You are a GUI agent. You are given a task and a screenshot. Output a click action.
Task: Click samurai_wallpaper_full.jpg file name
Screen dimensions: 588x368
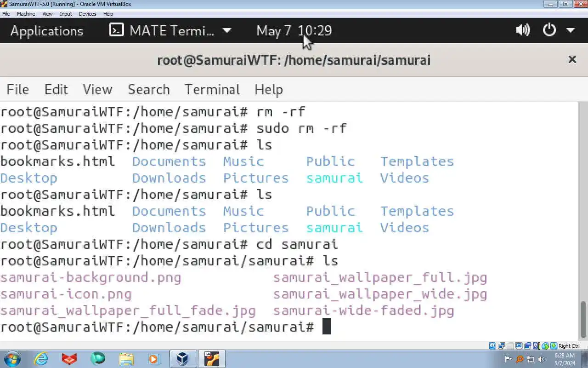tap(380, 277)
